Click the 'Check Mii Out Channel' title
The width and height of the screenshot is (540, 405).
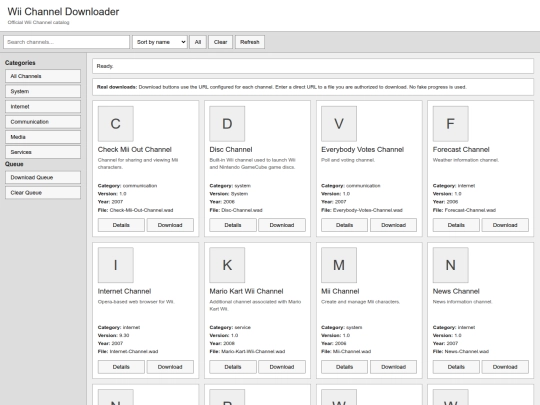(135, 149)
